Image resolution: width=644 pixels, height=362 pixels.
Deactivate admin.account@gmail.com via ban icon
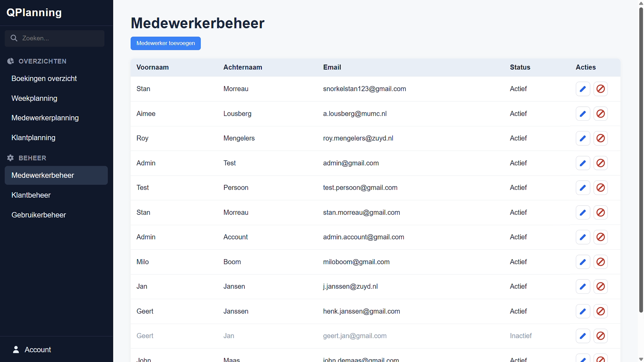[x=601, y=237]
